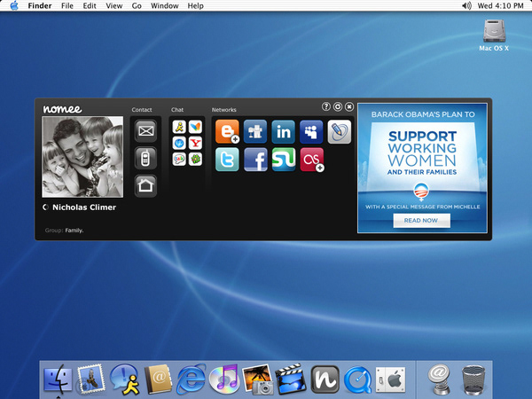This screenshot has height=399, width=532.
Task: Launch iMovie clapperboard in dock
Action: (x=291, y=379)
